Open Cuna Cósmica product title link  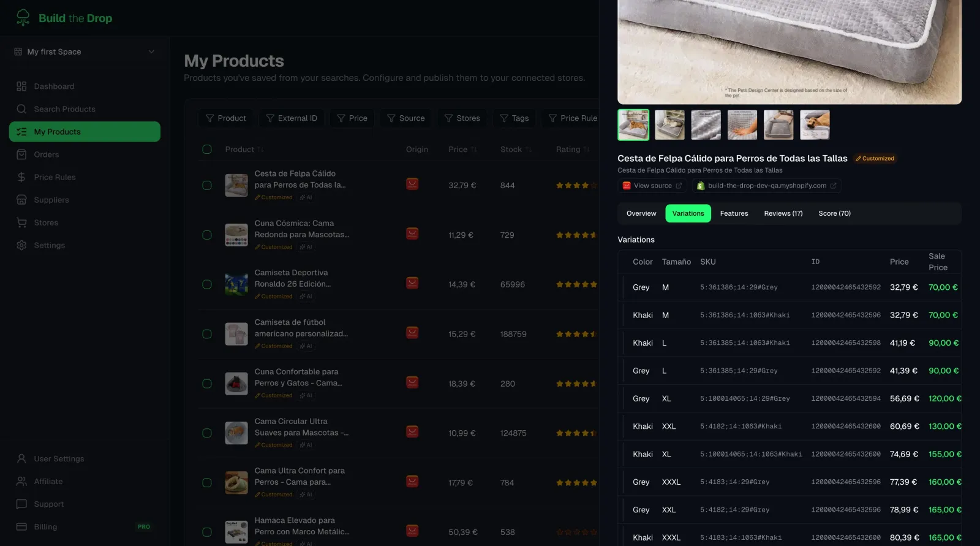[301, 229]
